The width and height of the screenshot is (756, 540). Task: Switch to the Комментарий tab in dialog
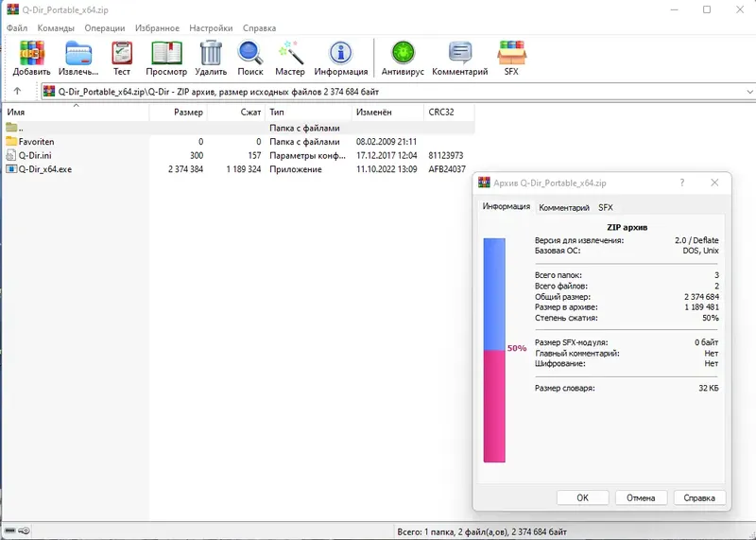point(564,207)
